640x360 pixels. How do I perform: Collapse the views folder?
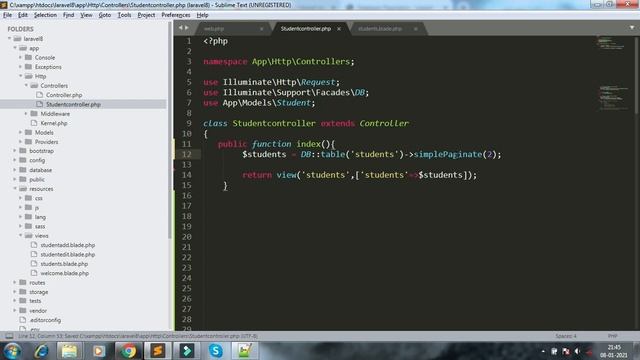pos(20,236)
